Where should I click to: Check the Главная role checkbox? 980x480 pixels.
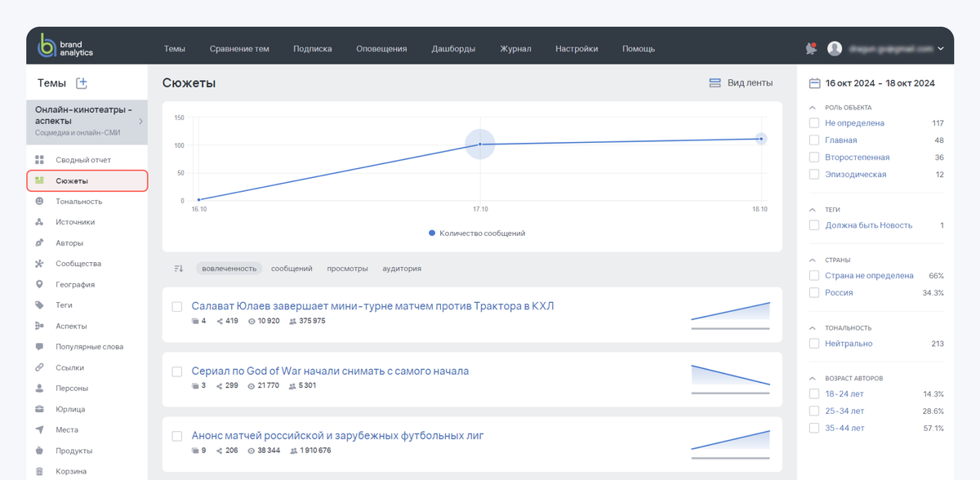(814, 140)
